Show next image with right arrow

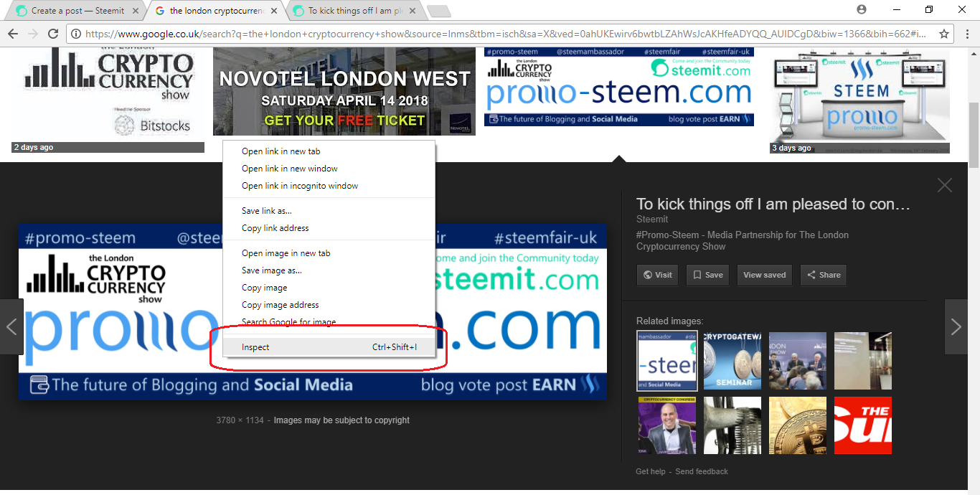pos(956,327)
